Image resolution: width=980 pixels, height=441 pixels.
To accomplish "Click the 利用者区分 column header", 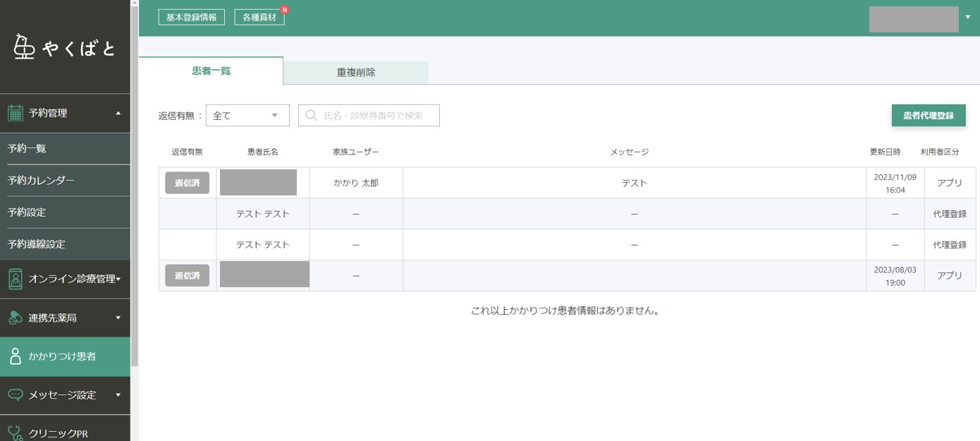I will (940, 152).
